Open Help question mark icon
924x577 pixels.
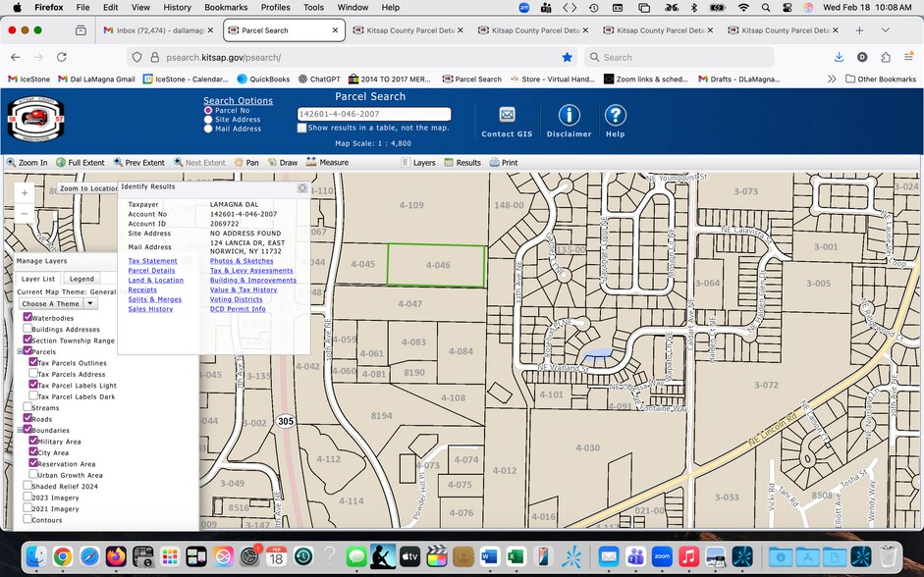coord(615,116)
